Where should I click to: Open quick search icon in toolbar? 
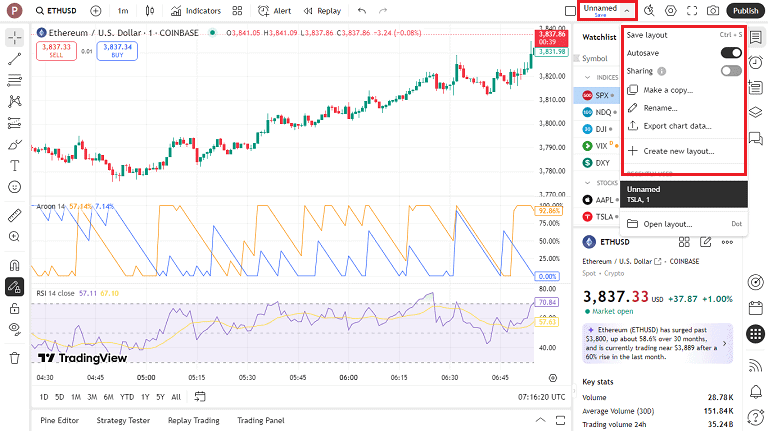click(649, 11)
